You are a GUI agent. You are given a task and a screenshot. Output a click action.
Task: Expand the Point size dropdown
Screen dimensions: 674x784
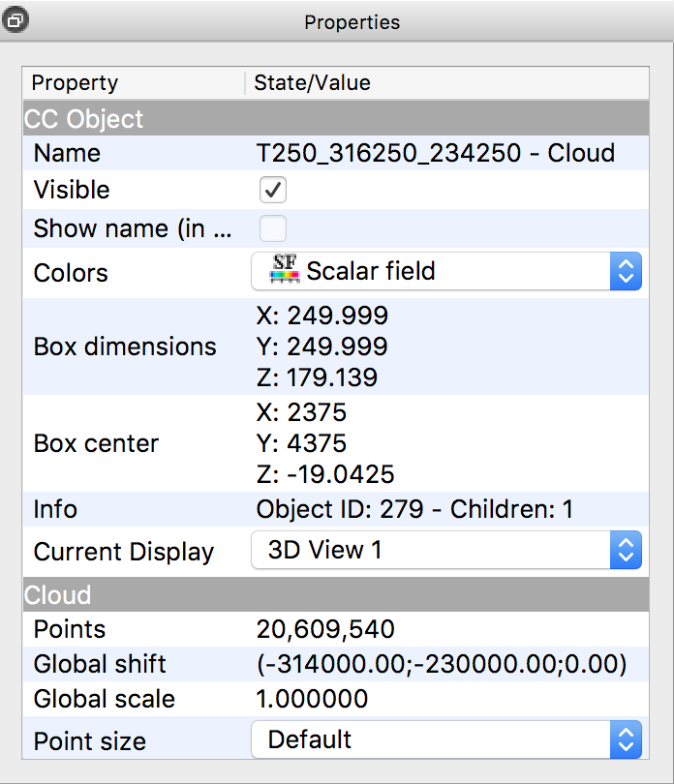(445, 740)
